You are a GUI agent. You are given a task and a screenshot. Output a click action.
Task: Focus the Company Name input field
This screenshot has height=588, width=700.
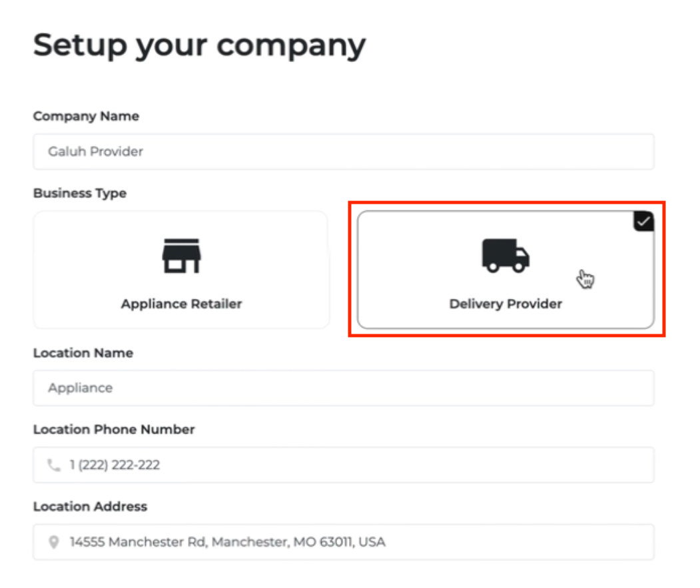click(343, 152)
